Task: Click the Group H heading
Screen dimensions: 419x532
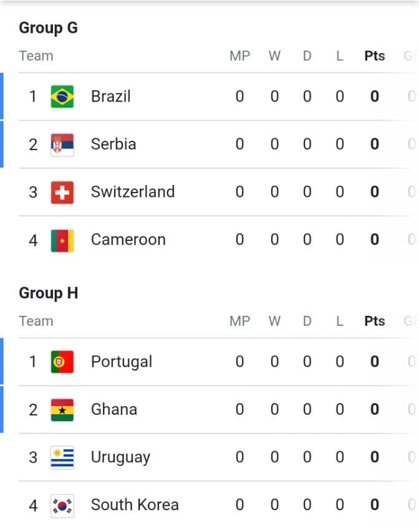Action: pyautogui.click(x=49, y=293)
